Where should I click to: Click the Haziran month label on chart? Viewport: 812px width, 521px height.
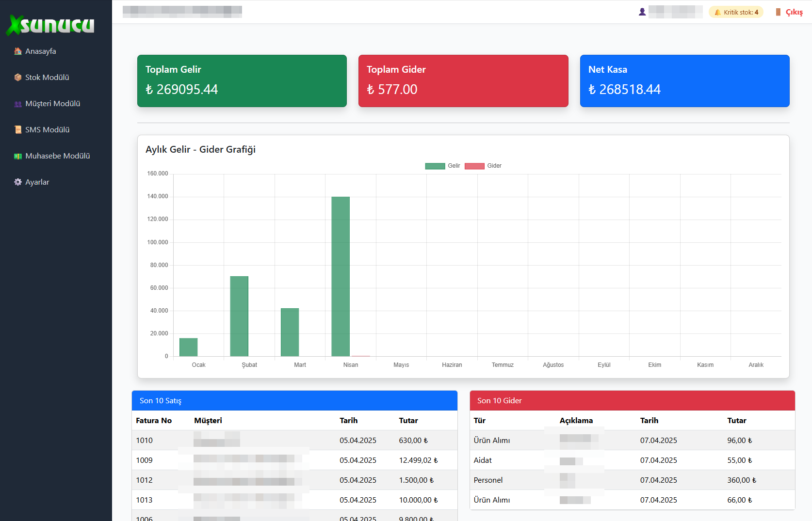(x=452, y=365)
